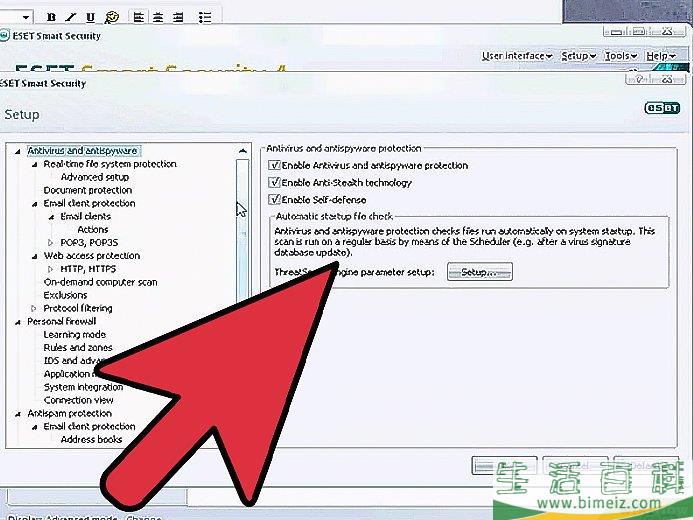Select Rules and zones tree item
This screenshot has width=693, height=520.
(78, 348)
